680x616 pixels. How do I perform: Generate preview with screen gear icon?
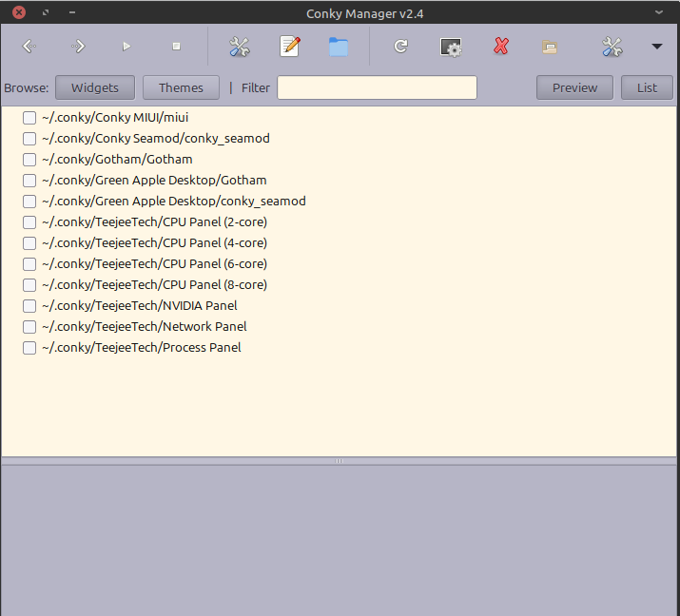click(451, 47)
